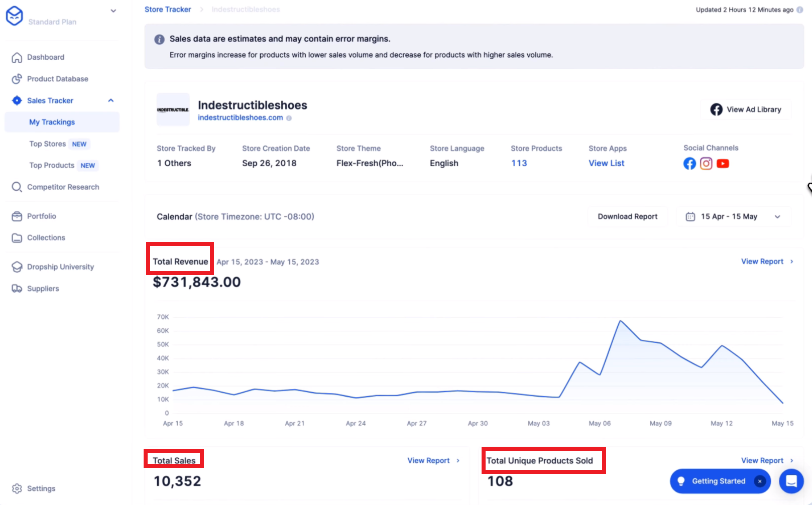Click the 10,352 total sales value
Image resolution: width=812 pixels, height=505 pixels.
click(x=177, y=481)
